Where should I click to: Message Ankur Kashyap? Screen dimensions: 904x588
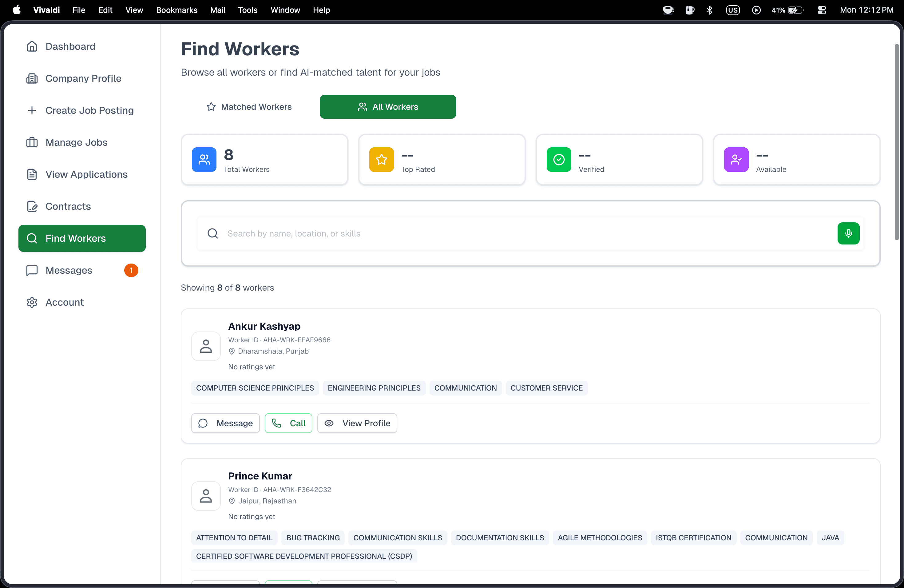pyautogui.click(x=225, y=423)
